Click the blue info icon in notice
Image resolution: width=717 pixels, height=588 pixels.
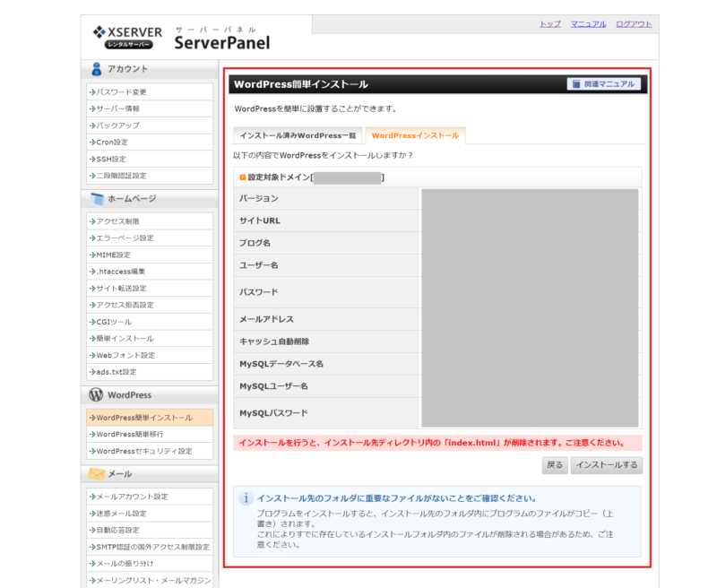pyautogui.click(x=246, y=498)
